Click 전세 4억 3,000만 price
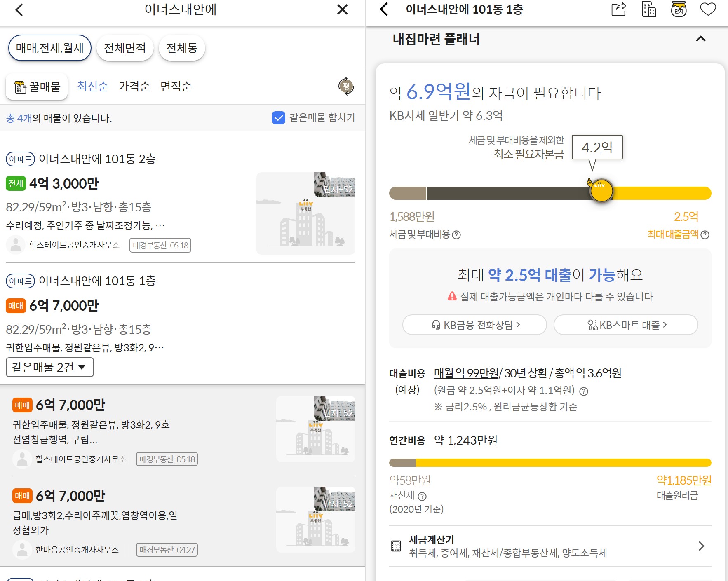This screenshot has width=728, height=581. 64,183
